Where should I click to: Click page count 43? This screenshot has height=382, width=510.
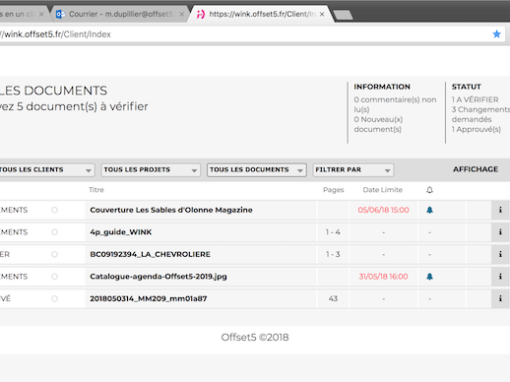tap(333, 299)
